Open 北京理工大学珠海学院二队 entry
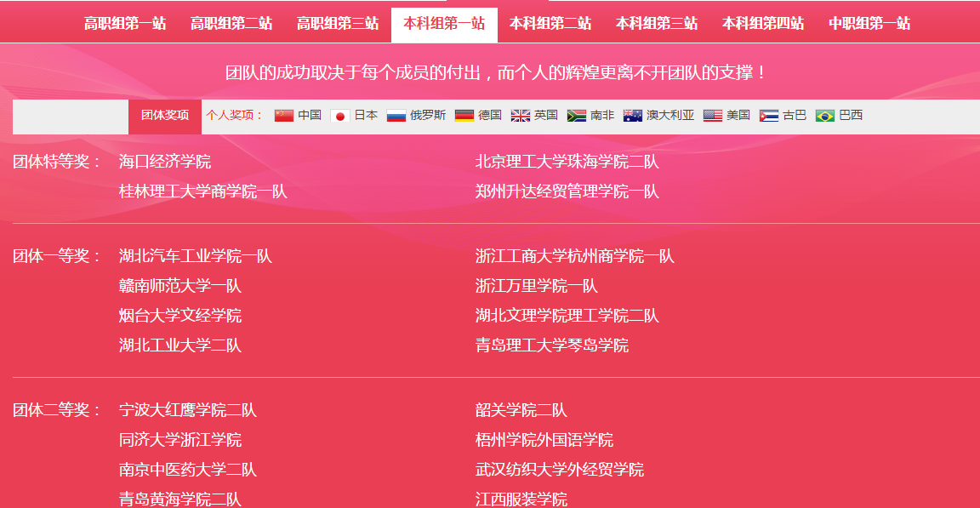 tap(567, 162)
